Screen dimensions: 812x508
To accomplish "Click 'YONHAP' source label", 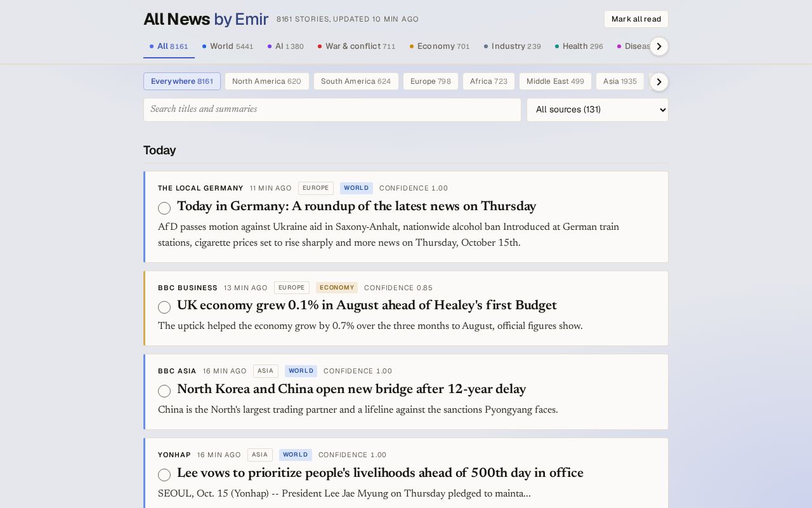I will pos(174,455).
